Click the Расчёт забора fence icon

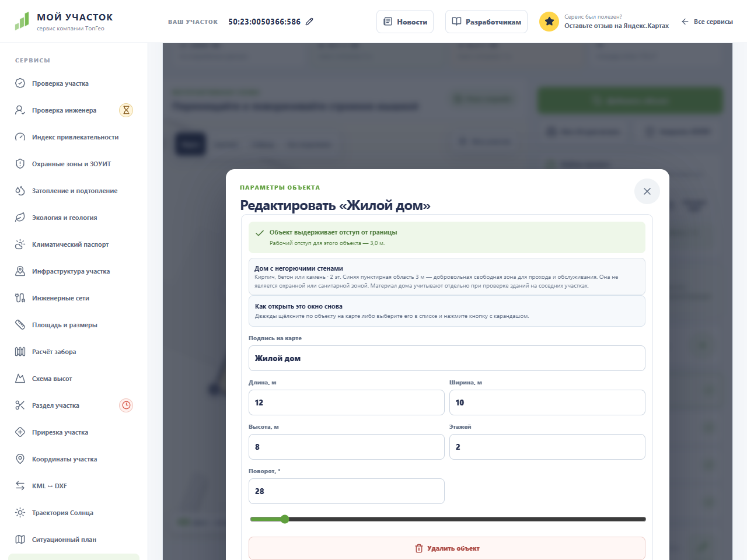click(20, 352)
